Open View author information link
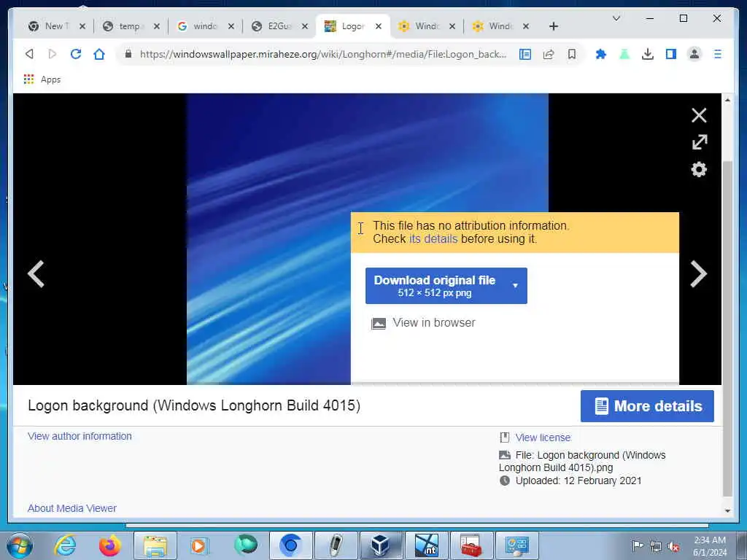The image size is (747, 560). click(x=80, y=436)
